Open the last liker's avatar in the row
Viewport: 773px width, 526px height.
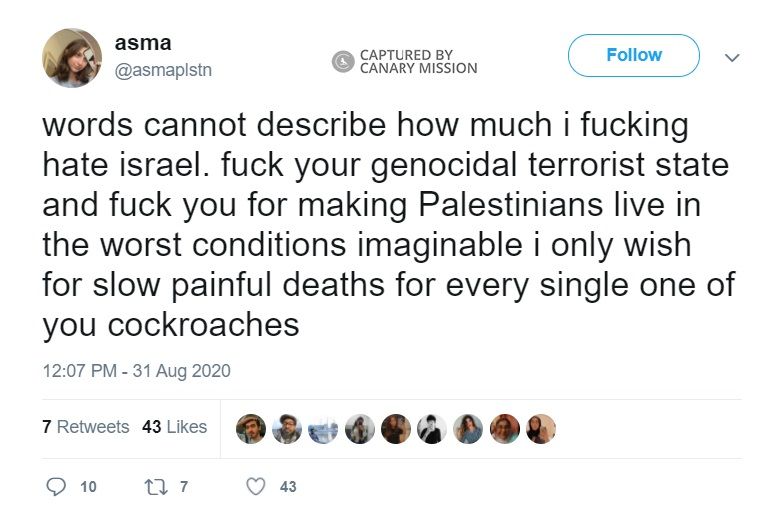point(540,429)
